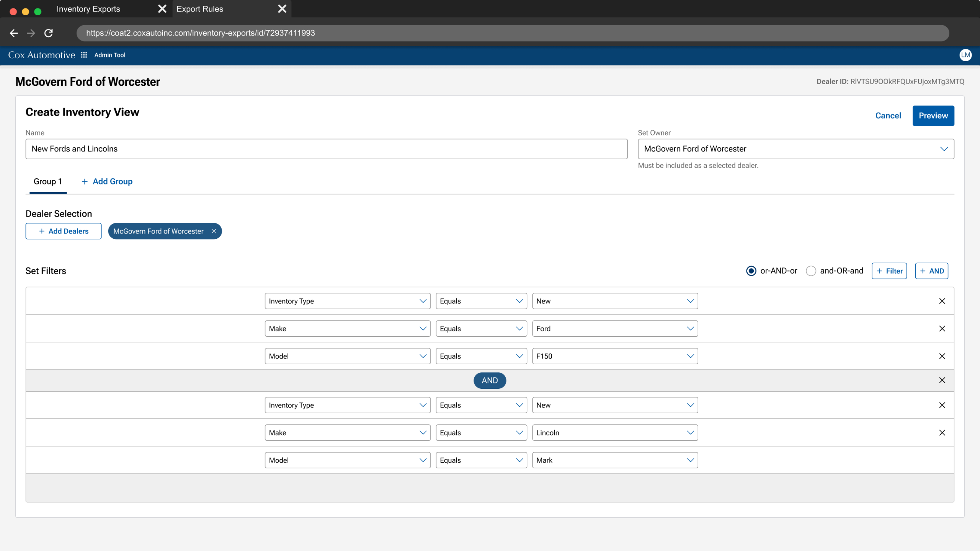Delete the second Inventory Type New filter row
The image size is (980, 551).
coord(942,405)
